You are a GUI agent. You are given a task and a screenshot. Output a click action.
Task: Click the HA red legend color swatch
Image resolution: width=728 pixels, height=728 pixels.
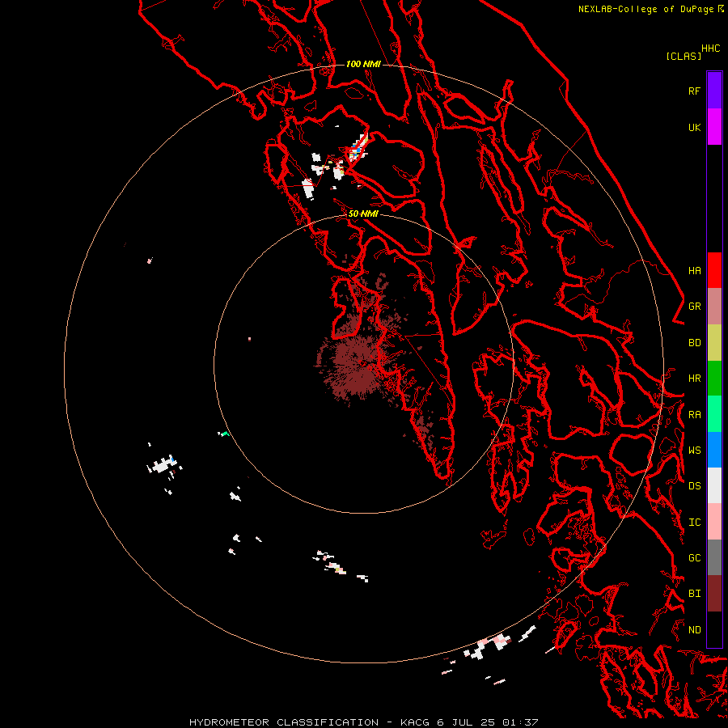pyautogui.click(x=714, y=270)
